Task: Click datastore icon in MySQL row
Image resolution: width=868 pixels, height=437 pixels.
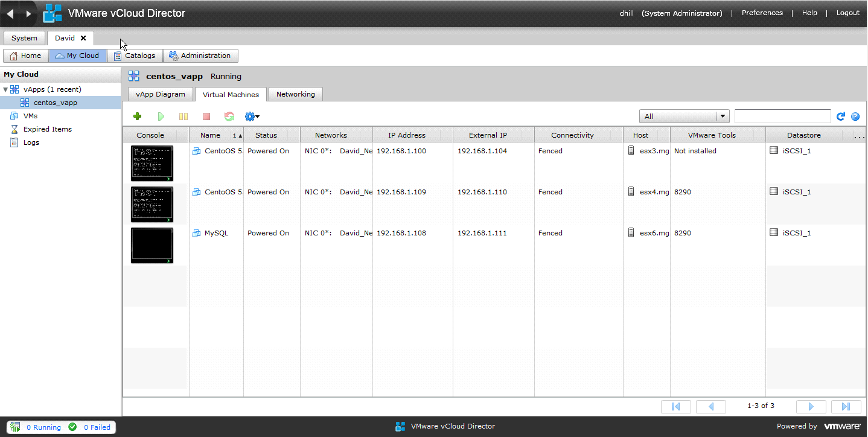Action: [x=774, y=232]
